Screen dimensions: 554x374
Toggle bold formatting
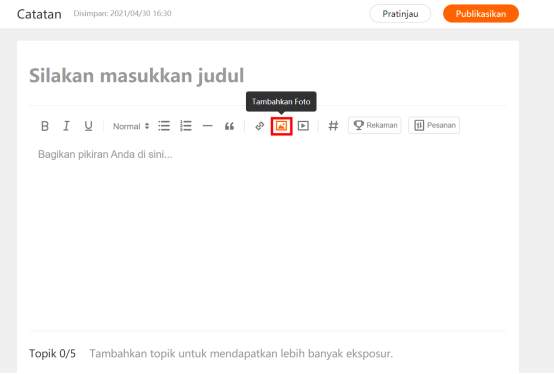(x=45, y=126)
